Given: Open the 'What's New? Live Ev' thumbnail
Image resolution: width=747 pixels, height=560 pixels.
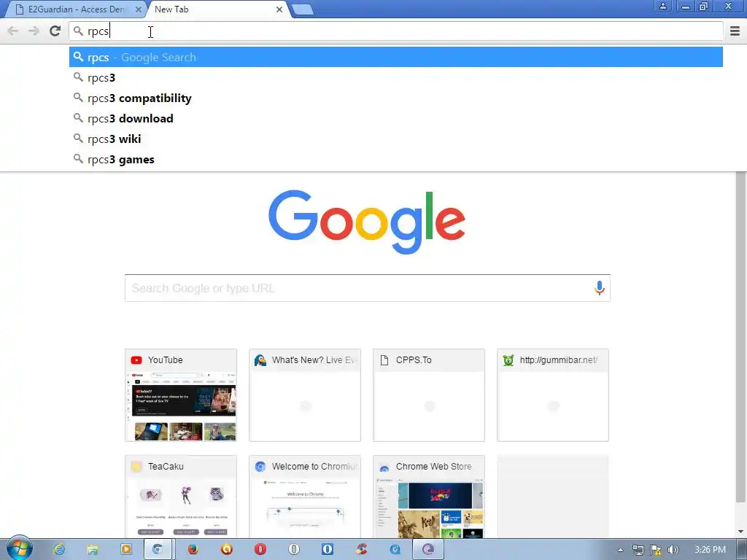Looking at the screenshot, I should [305, 394].
